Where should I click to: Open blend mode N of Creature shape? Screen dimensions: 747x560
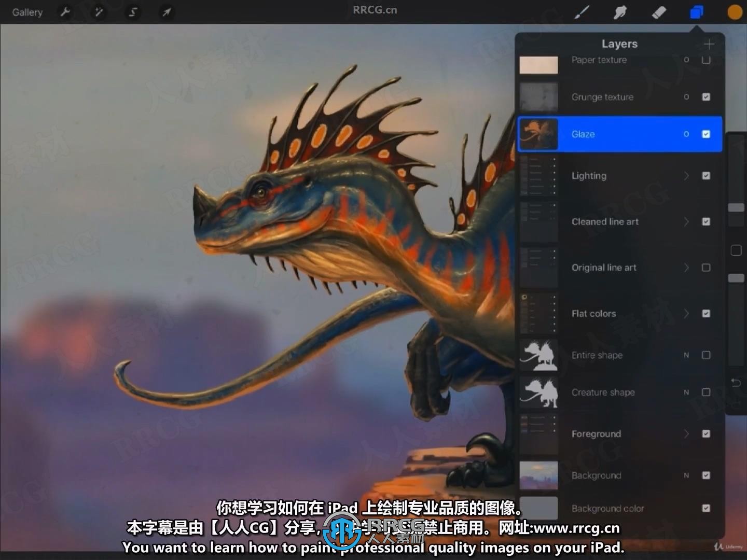(x=686, y=393)
